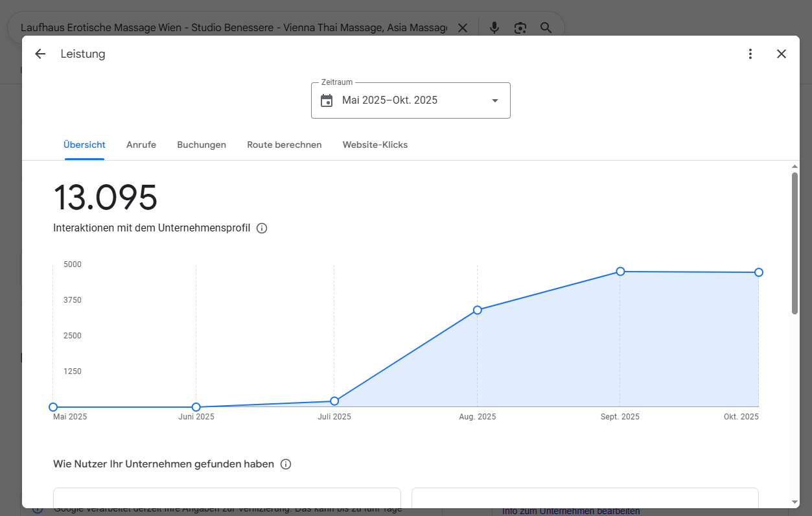Expand the Zeitraum dropdown arrow
812x516 pixels.
495,100
